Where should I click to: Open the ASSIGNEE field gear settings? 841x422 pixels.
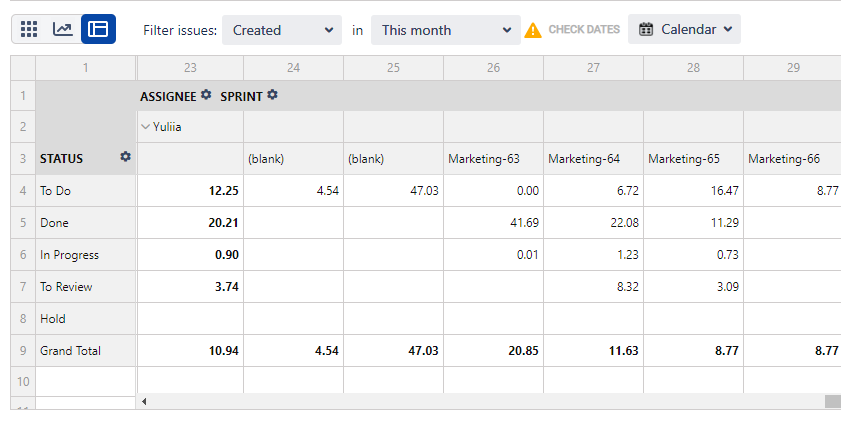pos(206,95)
